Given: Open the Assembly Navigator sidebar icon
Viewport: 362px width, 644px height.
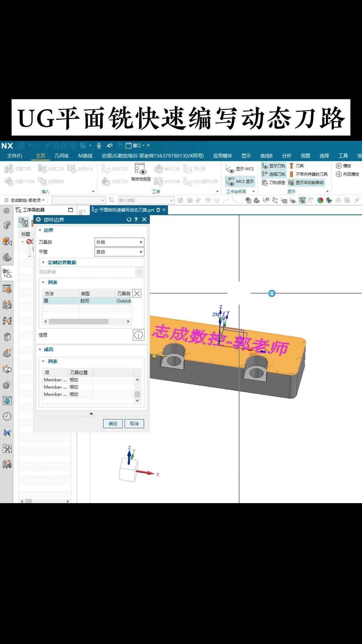Looking at the screenshot, I should (7, 225).
